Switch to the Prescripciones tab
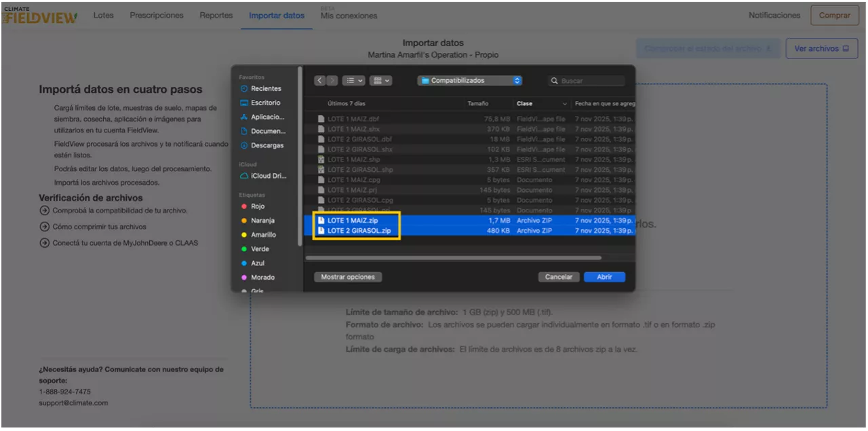Screen dimensions: 868x431 point(157,16)
